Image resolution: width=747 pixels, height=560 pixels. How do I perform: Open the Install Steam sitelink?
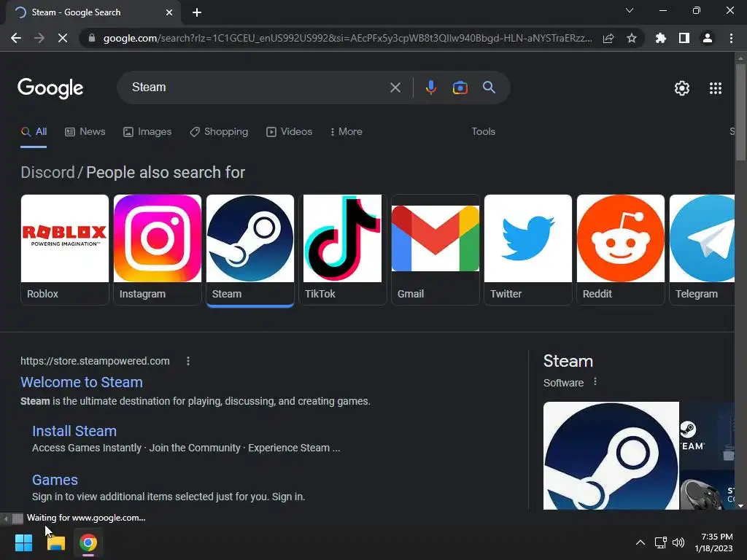coord(74,431)
